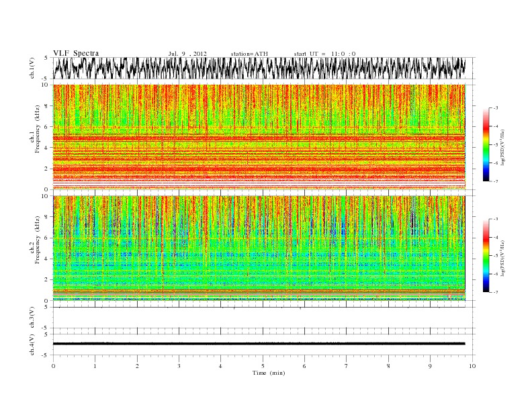Click time axis tick label "9"
This screenshot has height=411, width=532.
click(430, 366)
